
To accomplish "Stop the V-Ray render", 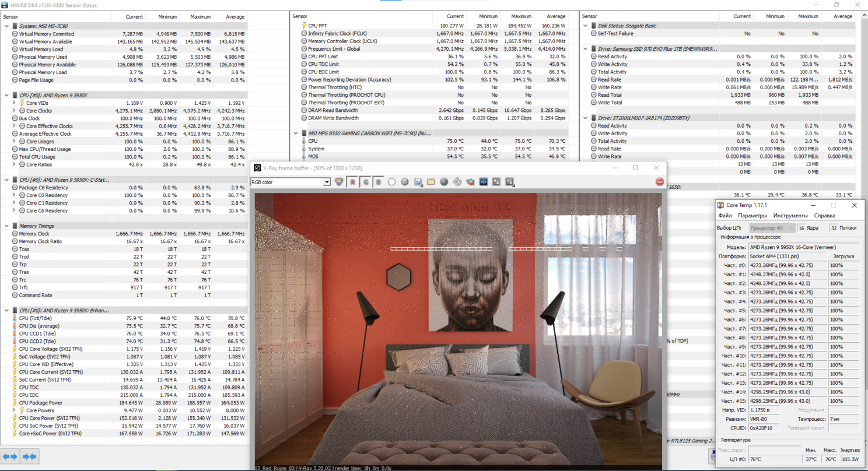I will (660, 182).
